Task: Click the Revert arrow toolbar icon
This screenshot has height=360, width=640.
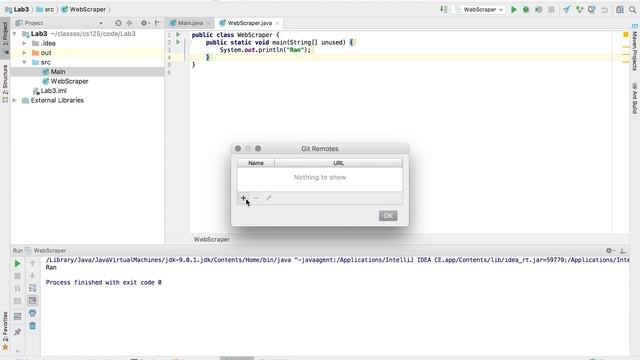Action: (x=604, y=9)
